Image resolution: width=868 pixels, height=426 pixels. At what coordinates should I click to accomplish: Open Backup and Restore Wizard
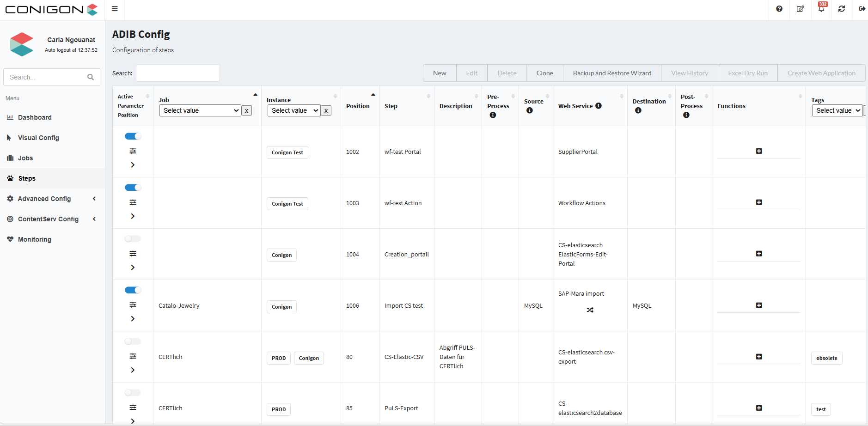612,73
